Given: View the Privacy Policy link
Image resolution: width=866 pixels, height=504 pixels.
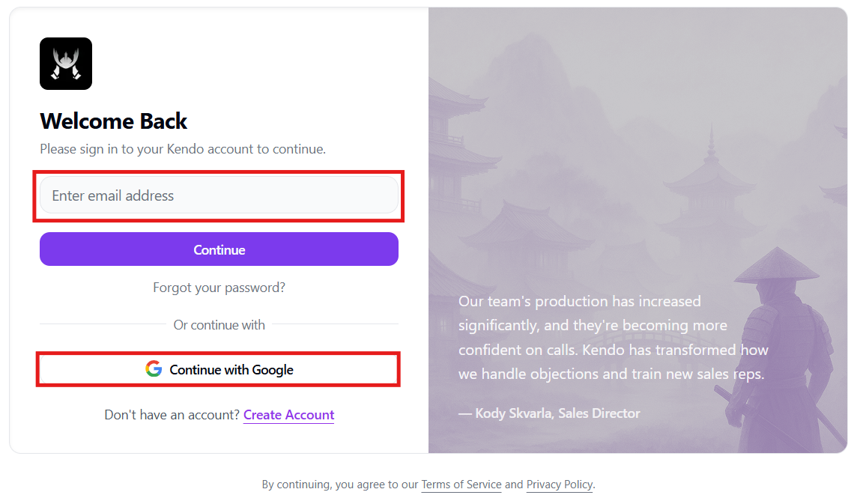Looking at the screenshot, I should 559,485.
